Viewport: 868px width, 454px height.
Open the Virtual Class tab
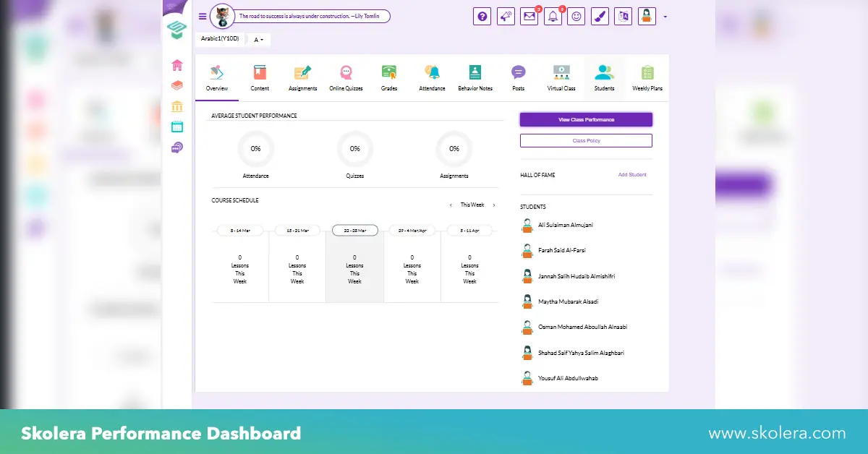[561, 78]
